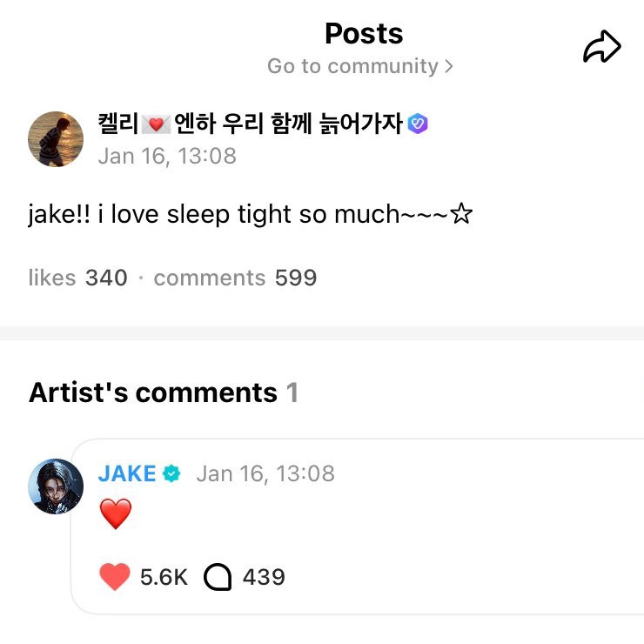The width and height of the screenshot is (644, 644).
Task: Select the Artist's comments heading
Action: coord(152,392)
